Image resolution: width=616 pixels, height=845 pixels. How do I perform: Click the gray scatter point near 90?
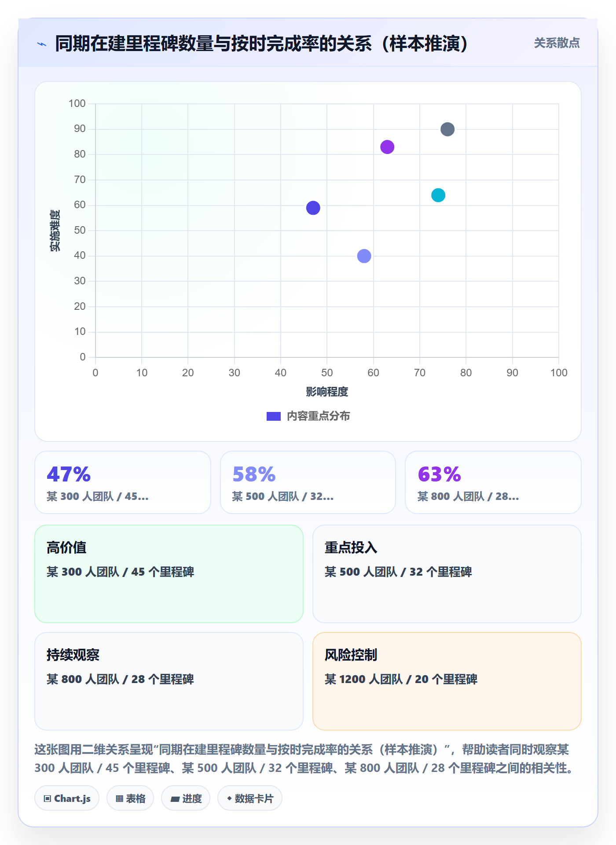[447, 129]
